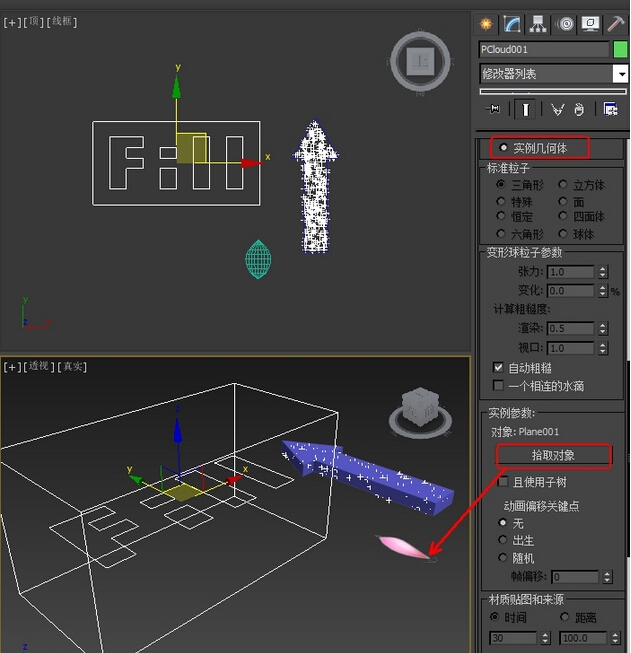The width and height of the screenshot is (631, 653).
Task: Click the [+] menu of top viewport
Action: click(x=12, y=22)
